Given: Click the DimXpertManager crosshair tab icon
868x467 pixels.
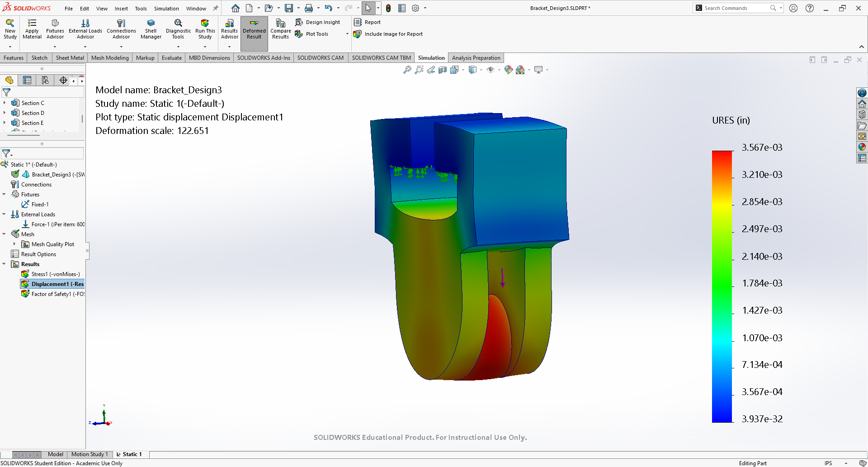Looking at the screenshot, I should (x=63, y=81).
